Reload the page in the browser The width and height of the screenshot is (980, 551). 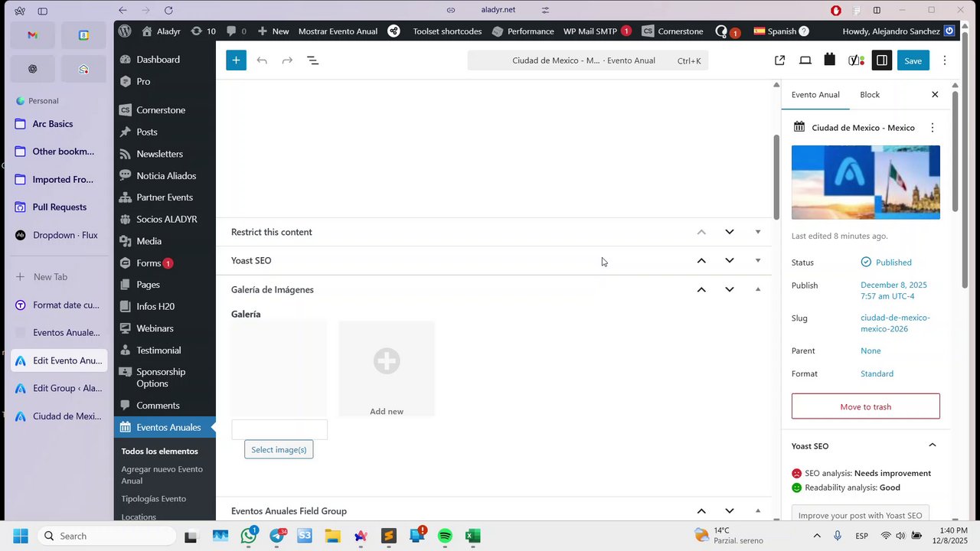coord(168,10)
